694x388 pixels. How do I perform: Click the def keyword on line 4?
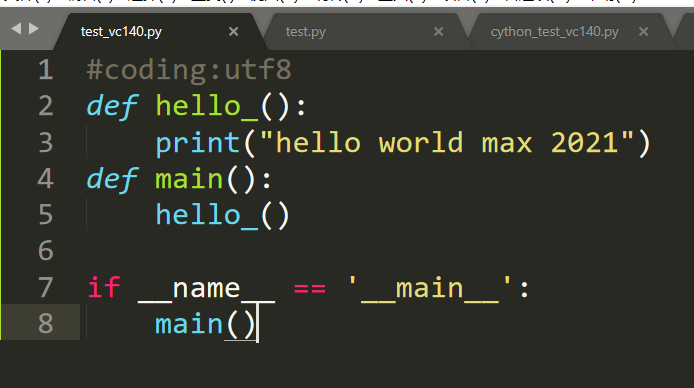pyautogui.click(x=112, y=179)
